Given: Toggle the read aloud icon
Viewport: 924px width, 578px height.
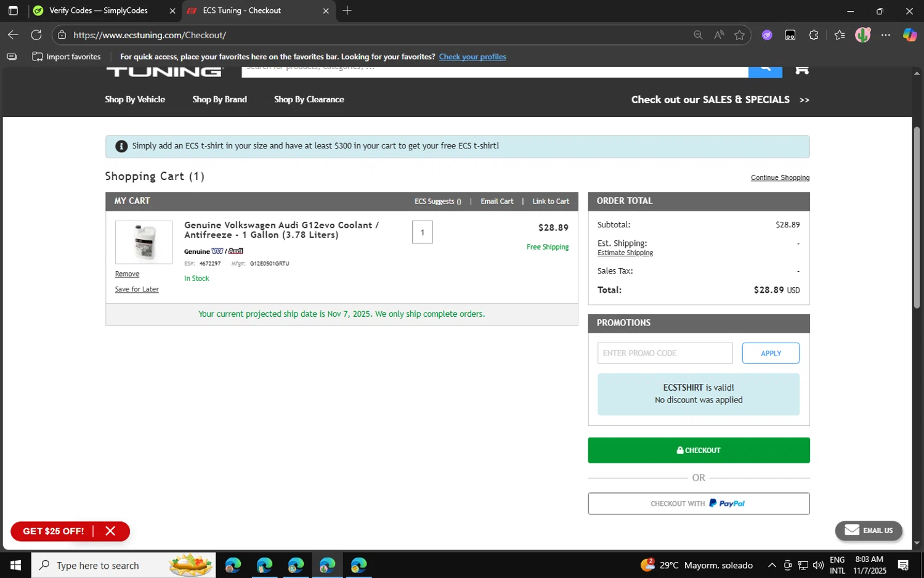Looking at the screenshot, I should coord(719,35).
